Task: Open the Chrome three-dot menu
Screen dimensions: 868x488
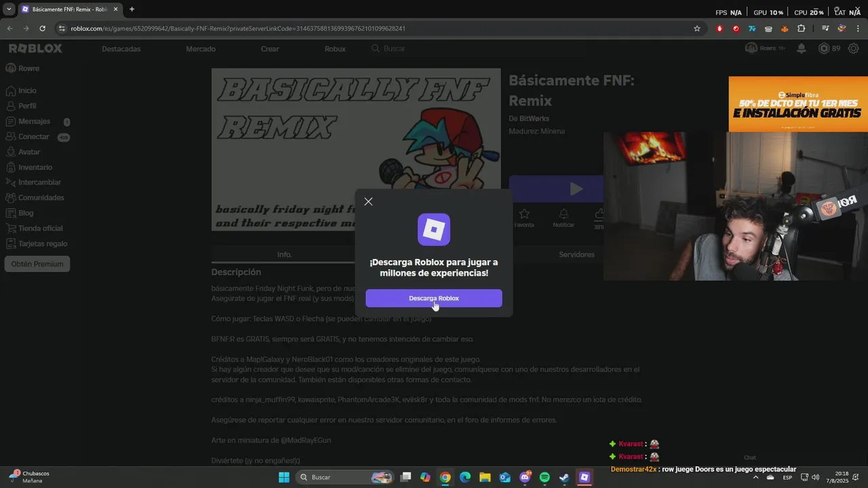Action: click(858, 28)
